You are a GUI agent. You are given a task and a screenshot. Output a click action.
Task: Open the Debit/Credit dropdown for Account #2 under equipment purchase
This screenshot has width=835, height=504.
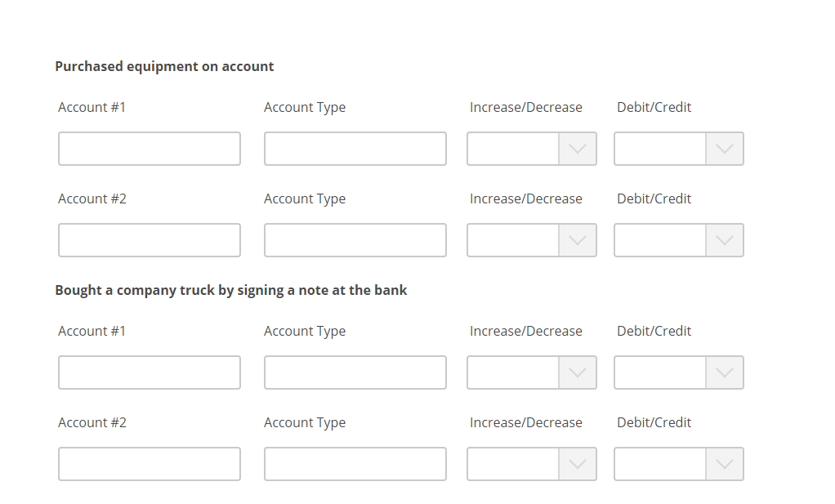pyautogui.click(x=678, y=240)
